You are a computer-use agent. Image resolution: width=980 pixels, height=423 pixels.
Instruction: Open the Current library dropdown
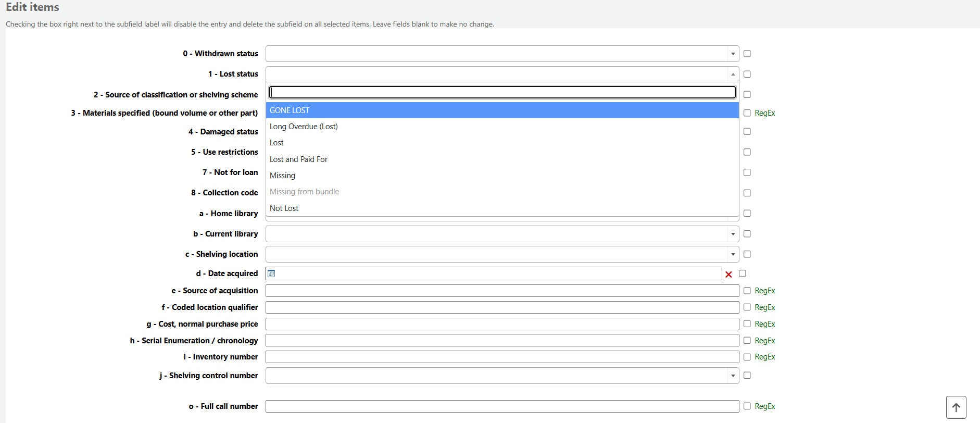click(x=733, y=234)
